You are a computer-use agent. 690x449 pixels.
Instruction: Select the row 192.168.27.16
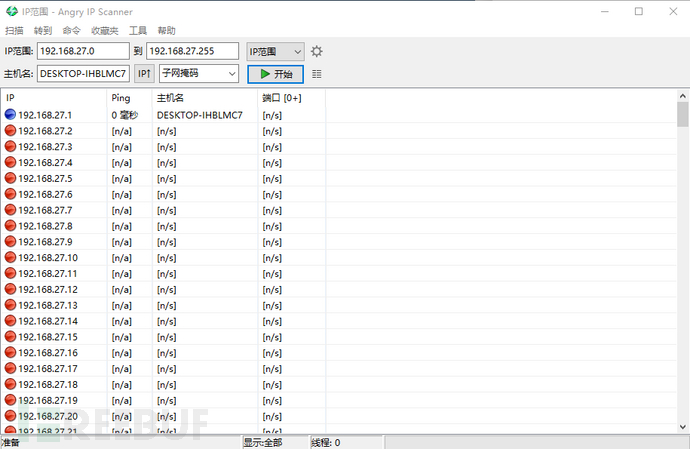(339, 353)
